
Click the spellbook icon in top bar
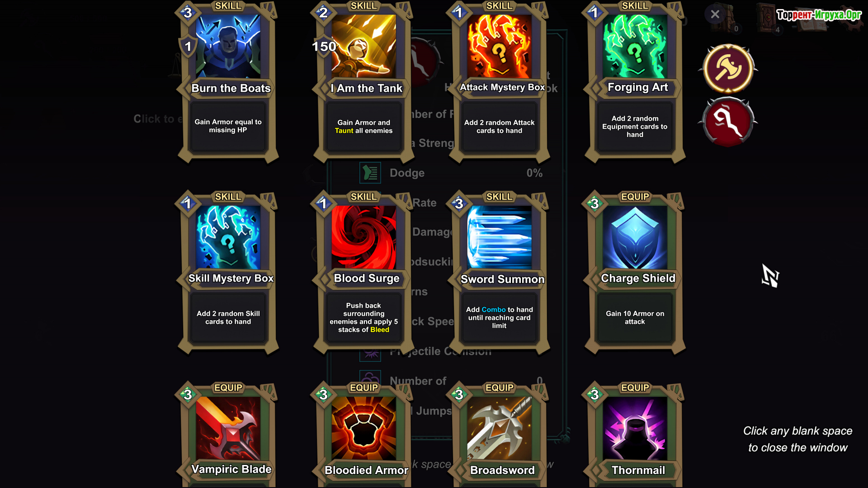[x=767, y=18]
